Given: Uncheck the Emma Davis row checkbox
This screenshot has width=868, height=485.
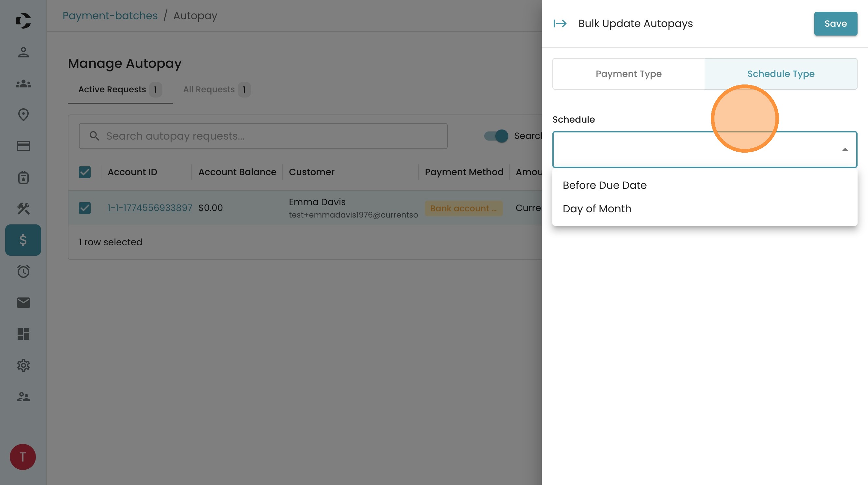Looking at the screenshot, I should tap(84, 208).
